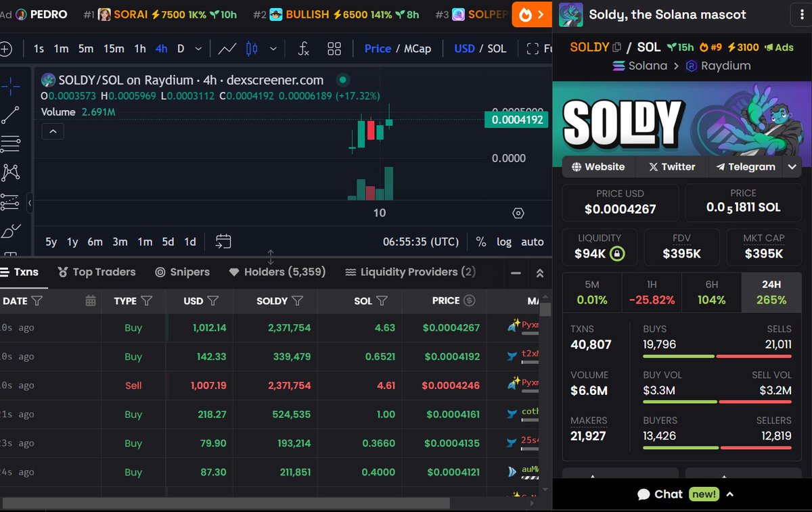Switch to the Liquidity Providers tab
Viewport: 812px width, 512px height.
410,272
